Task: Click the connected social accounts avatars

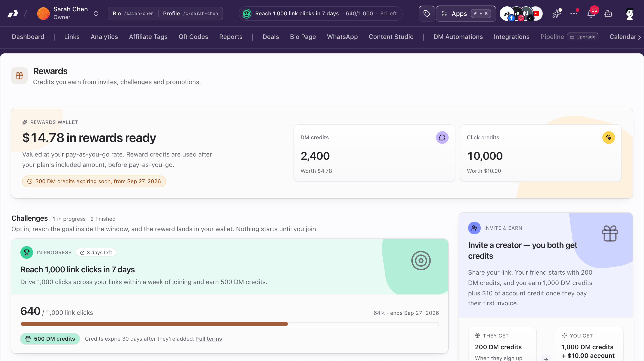Action: click(521, 14)
